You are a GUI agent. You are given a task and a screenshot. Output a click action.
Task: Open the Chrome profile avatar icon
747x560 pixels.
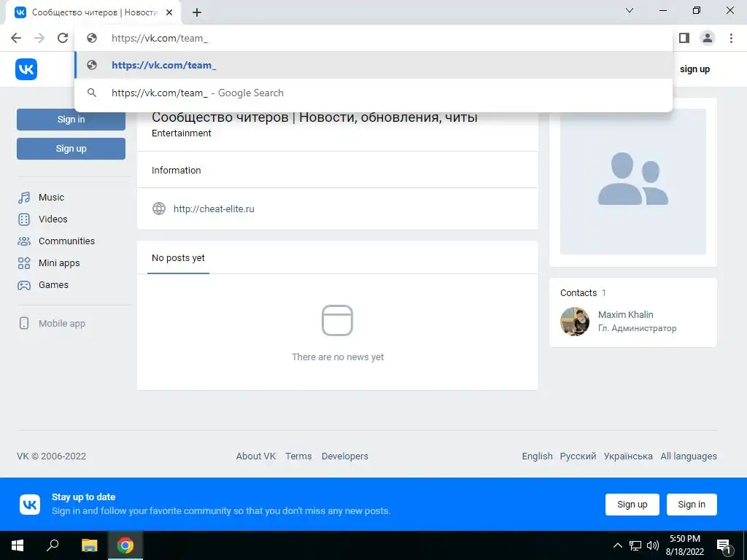(708, 38)
